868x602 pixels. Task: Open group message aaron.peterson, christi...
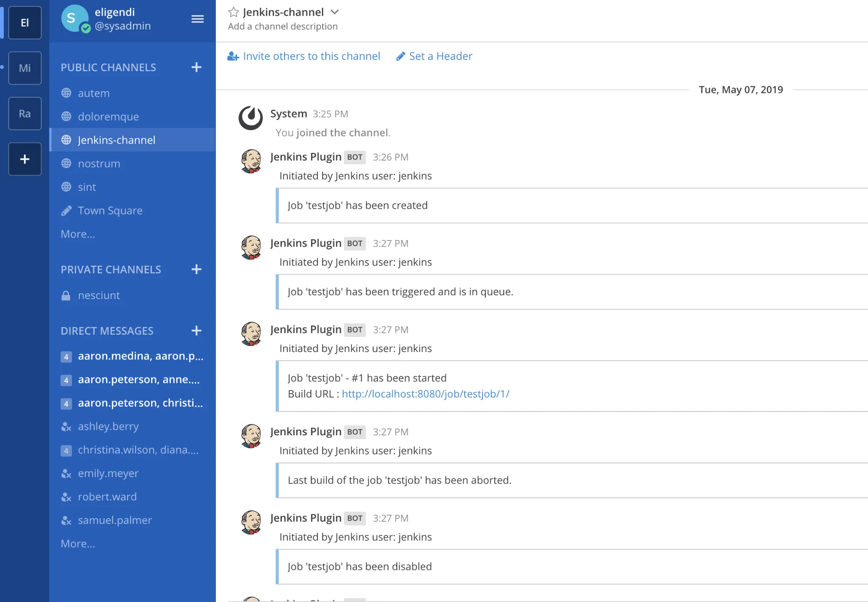(x=132, y=403)
